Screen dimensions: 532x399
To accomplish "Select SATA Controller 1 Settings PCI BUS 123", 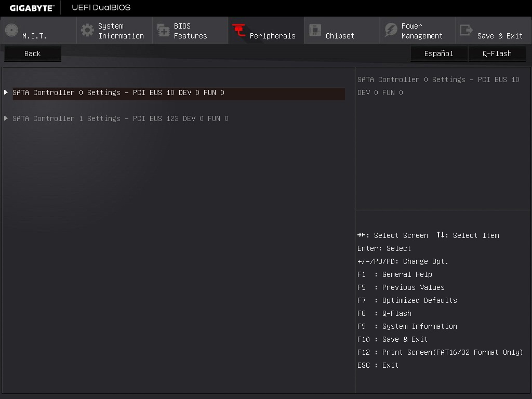I will tap(121, 119).
